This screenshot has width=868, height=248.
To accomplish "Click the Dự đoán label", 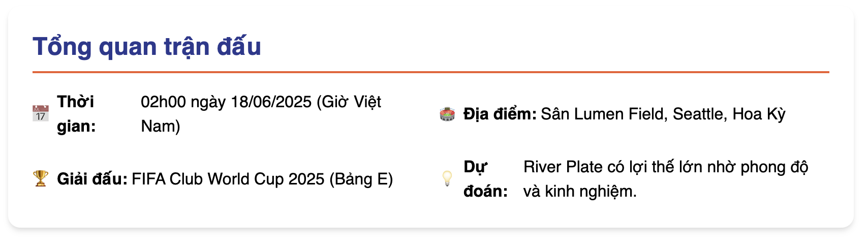I will [486, 179].
